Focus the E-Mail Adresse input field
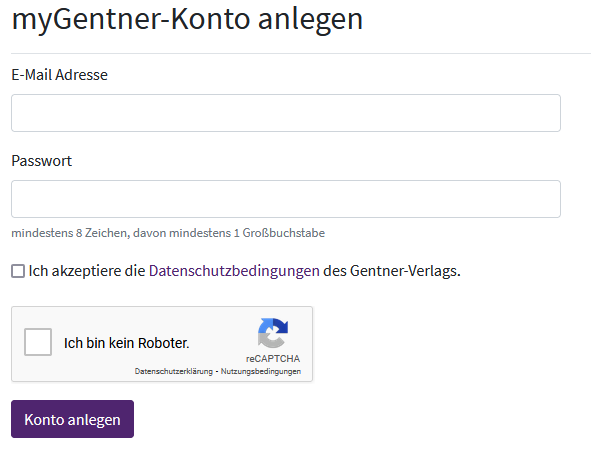The image size is (591, 464). (286, 113)
